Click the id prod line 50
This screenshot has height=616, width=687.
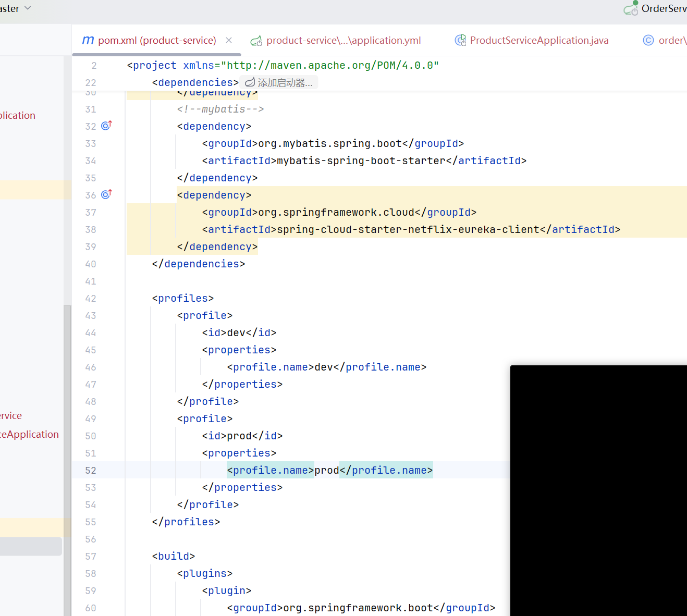[242, 436]
